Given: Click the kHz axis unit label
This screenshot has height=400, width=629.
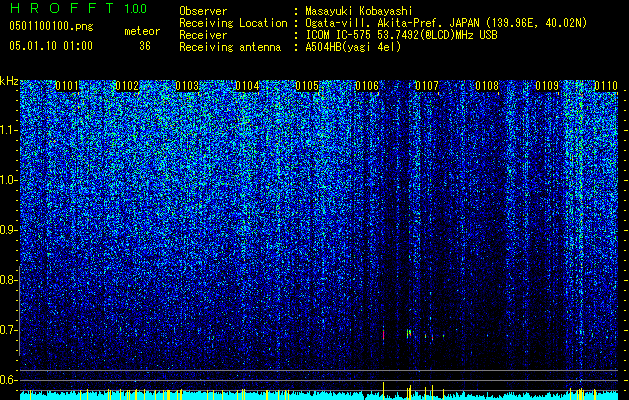Looking at the screenshot, I should 9,81.
